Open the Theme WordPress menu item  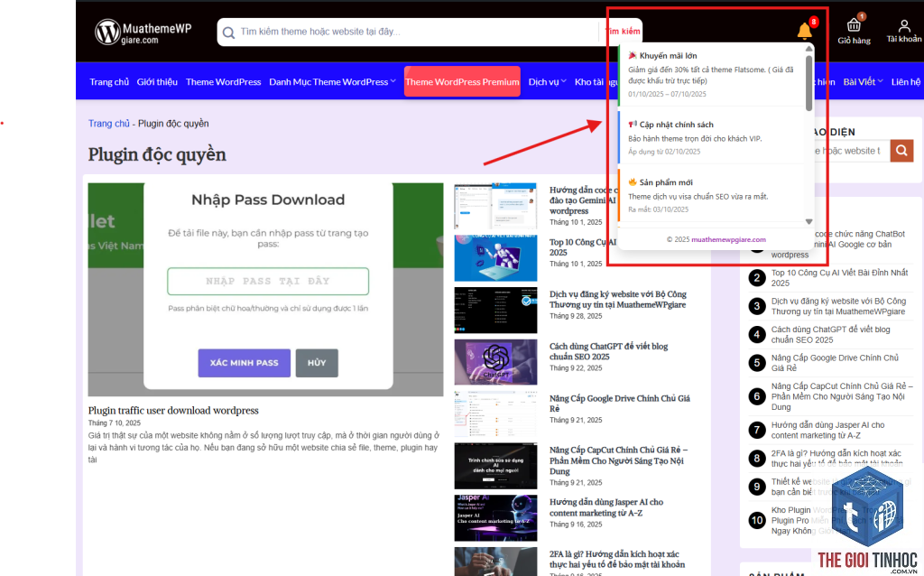tap(224, 82)
